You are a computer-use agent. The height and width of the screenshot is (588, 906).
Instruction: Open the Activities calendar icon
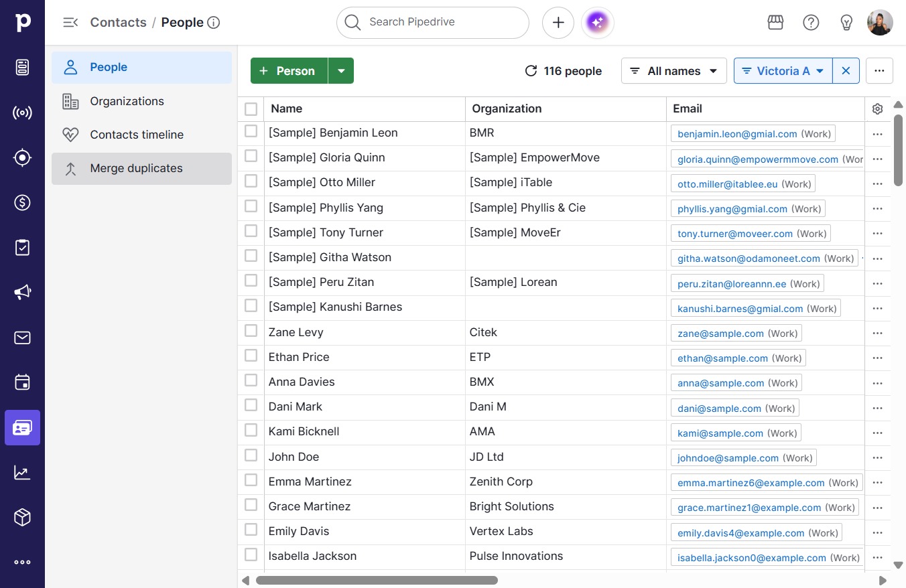click(22, 382)
